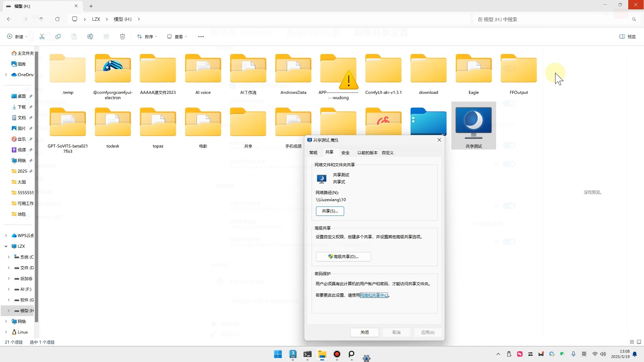Screen dimensions: 644x362
Task: Click the 高级共享(D) button
Action: (x=343, y=256)
